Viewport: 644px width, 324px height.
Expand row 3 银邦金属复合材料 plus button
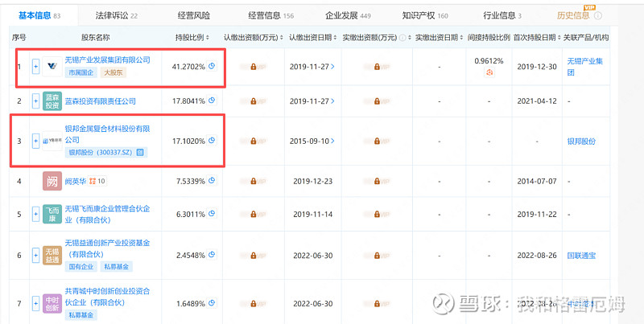(35, 141)
